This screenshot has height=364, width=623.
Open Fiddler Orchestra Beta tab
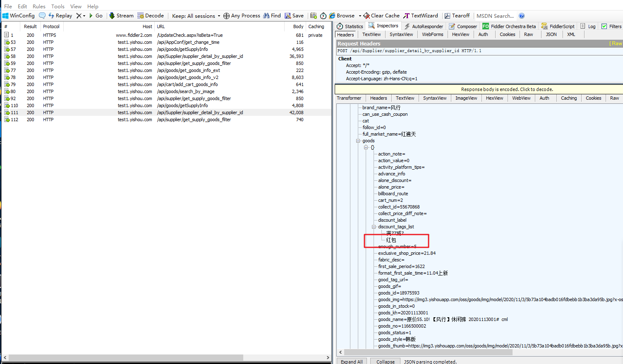pyautogui.click(x=509, y=26)
